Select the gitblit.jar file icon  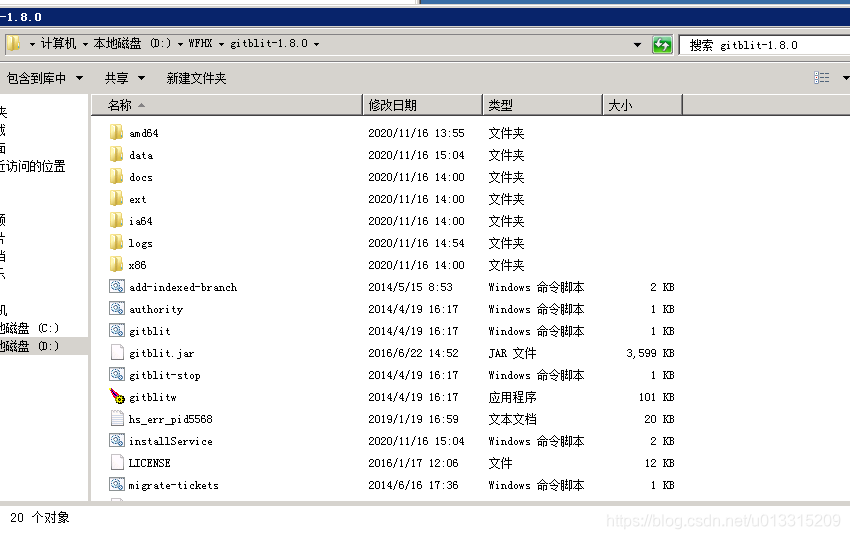click(x=117, y=352)
